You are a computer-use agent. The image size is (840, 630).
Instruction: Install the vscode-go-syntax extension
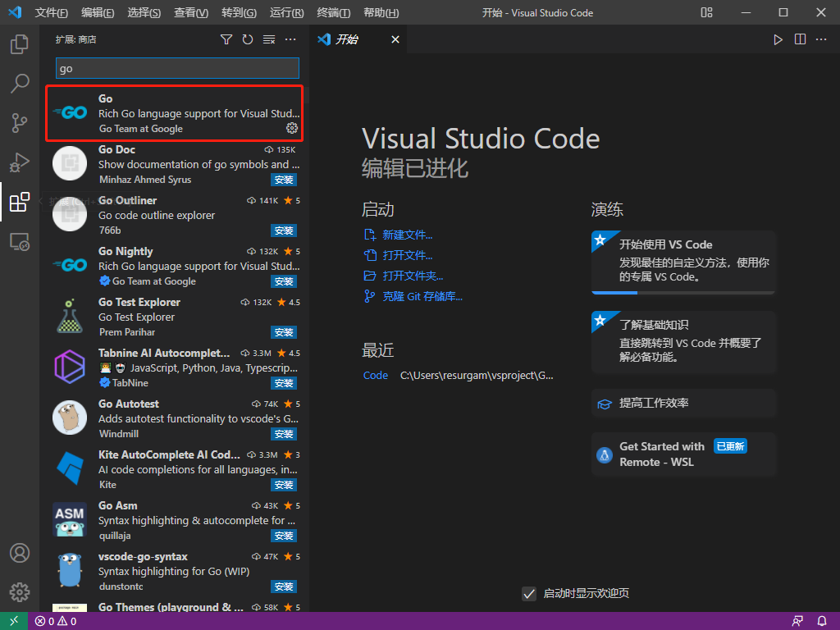click(284, 587)
